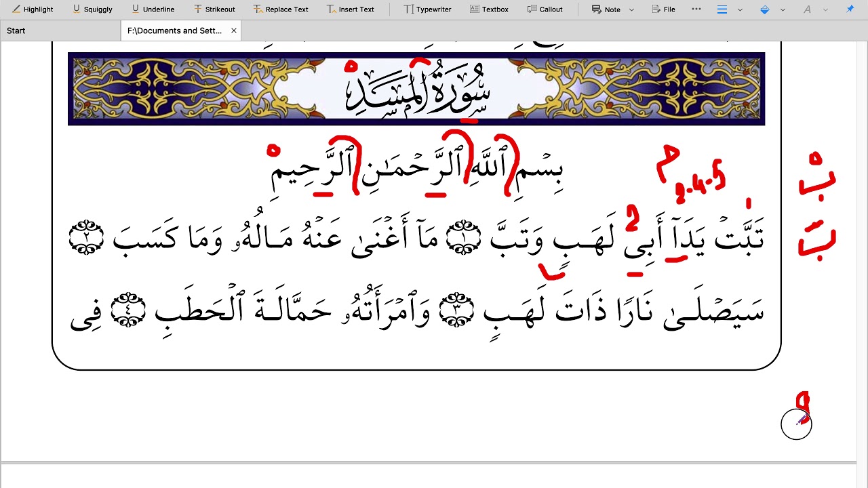868x488 pixels.
Task: Select the Textbox tool
Action: [488, 9]
